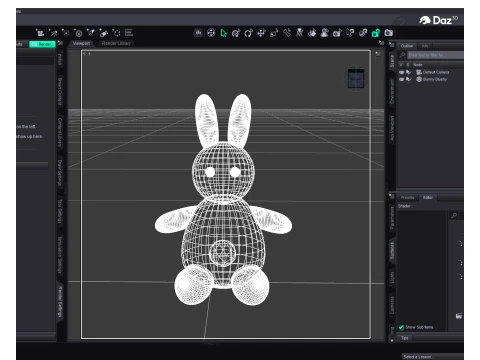Open the Render Settings side tab
480x360 pixels.
[x=60, y=302]
